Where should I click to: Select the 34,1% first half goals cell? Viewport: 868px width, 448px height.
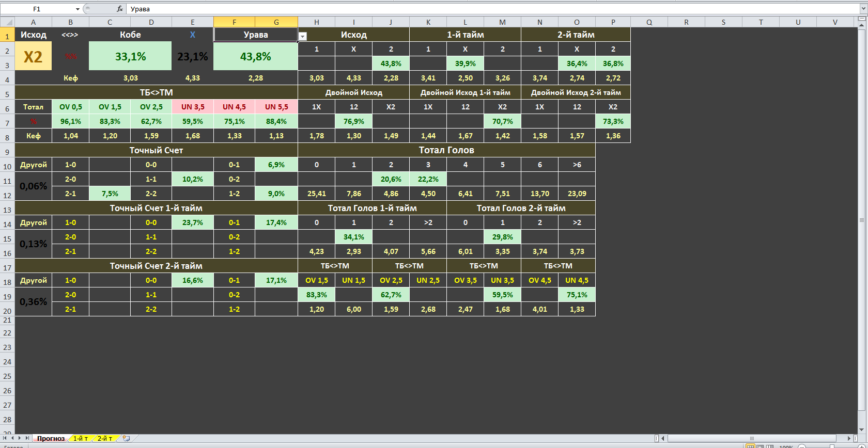354,237
